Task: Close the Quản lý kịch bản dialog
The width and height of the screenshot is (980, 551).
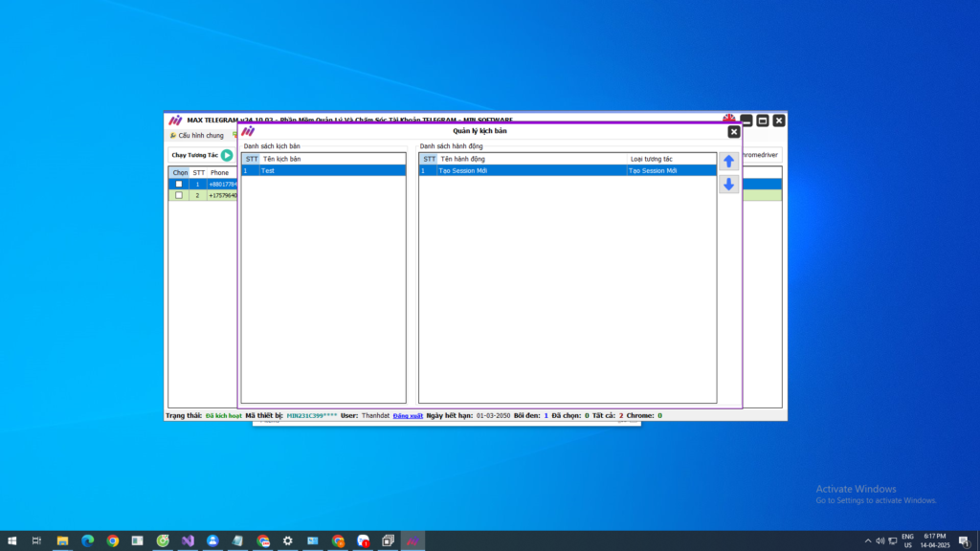Action: pyautogui.click(x=734, y=132)
